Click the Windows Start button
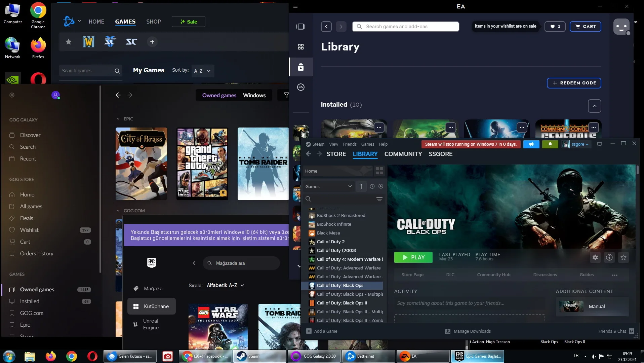 point(9,356)
